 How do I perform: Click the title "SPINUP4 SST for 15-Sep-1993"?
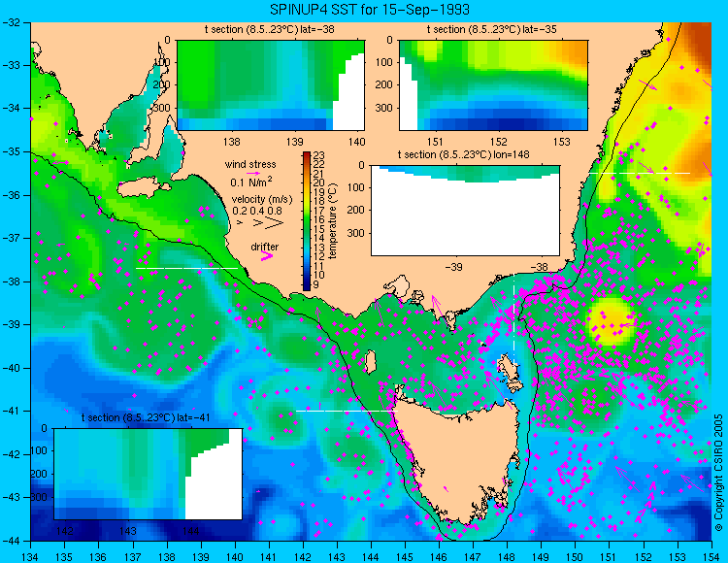click(x=370, y=10)
